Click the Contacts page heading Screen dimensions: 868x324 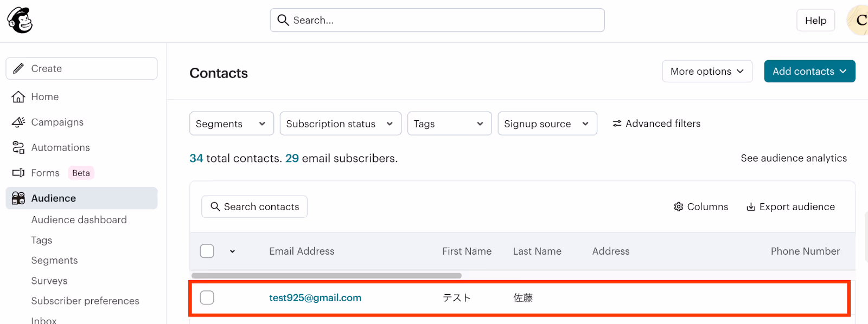219,73
